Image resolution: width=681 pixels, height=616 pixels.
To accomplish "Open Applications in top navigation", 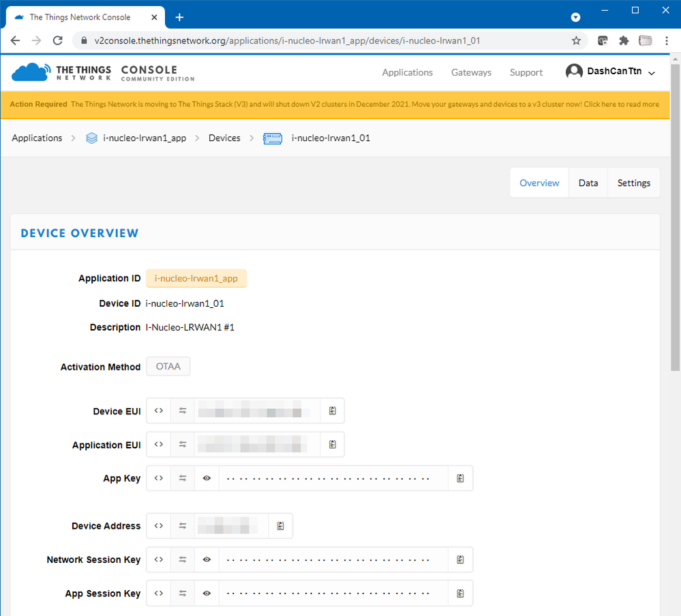I will tap(408, 72).
